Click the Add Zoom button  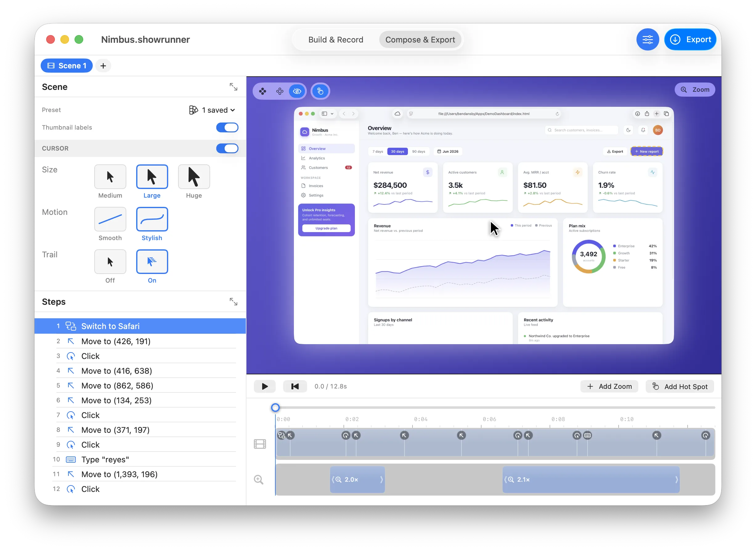(609, 386)
